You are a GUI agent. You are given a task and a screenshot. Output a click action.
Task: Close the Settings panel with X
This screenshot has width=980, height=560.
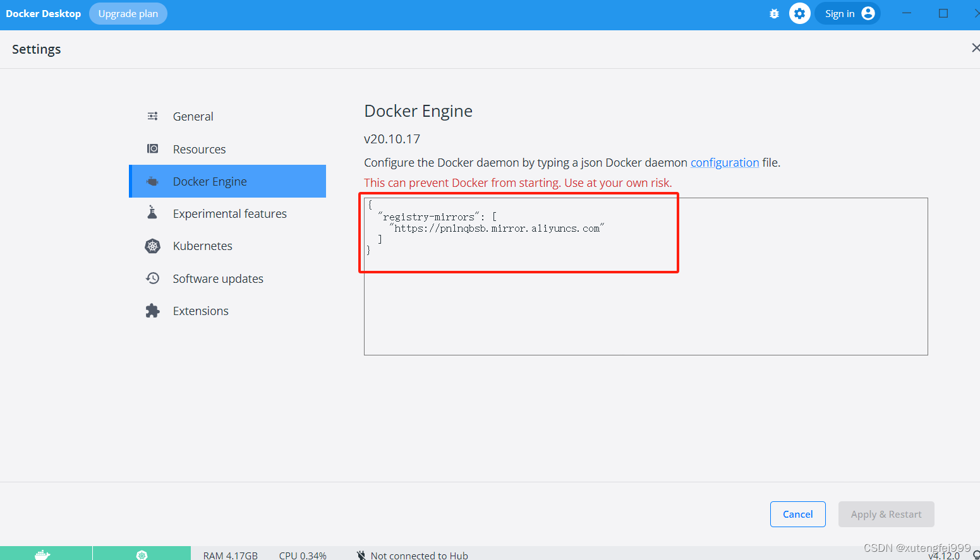tap(975, 48)
